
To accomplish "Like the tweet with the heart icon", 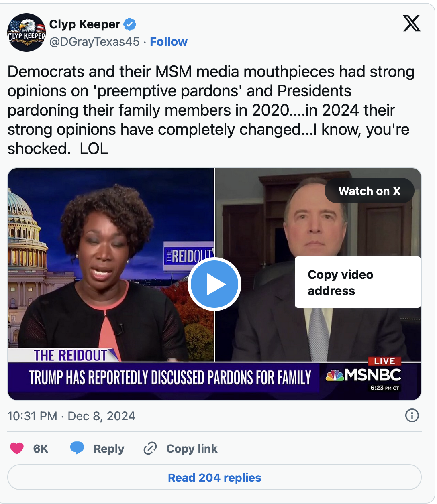I will coord(17,448).
